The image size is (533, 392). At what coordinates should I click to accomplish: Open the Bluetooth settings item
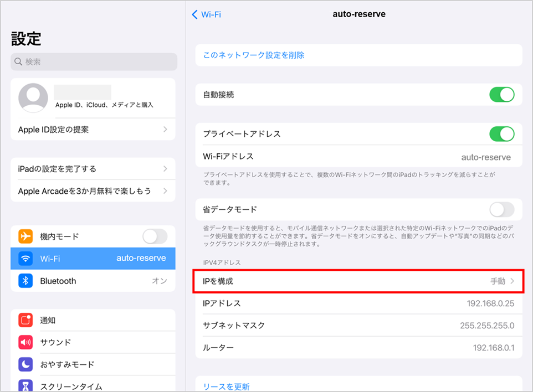[93, 281]
